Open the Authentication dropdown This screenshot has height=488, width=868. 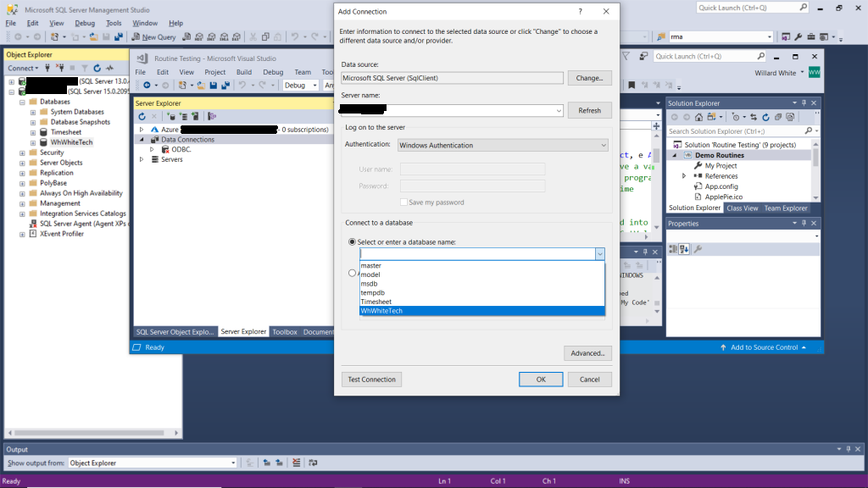tap(503, 145)
